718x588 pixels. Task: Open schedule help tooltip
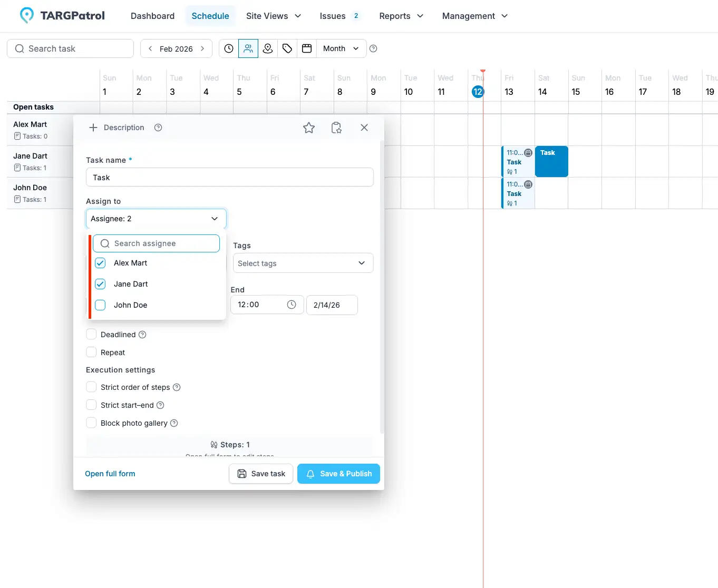click(x=373, y=48)
